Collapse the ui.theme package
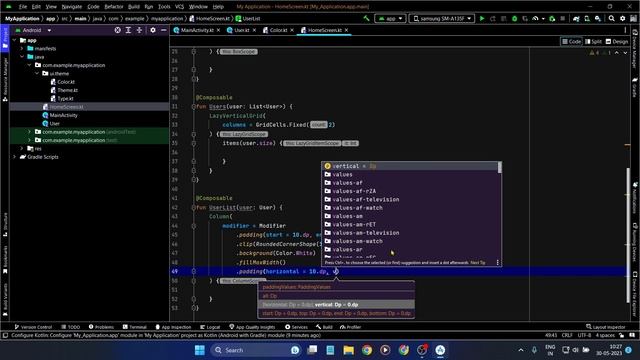This screenshot has width=640, height=360. [37, 73]
